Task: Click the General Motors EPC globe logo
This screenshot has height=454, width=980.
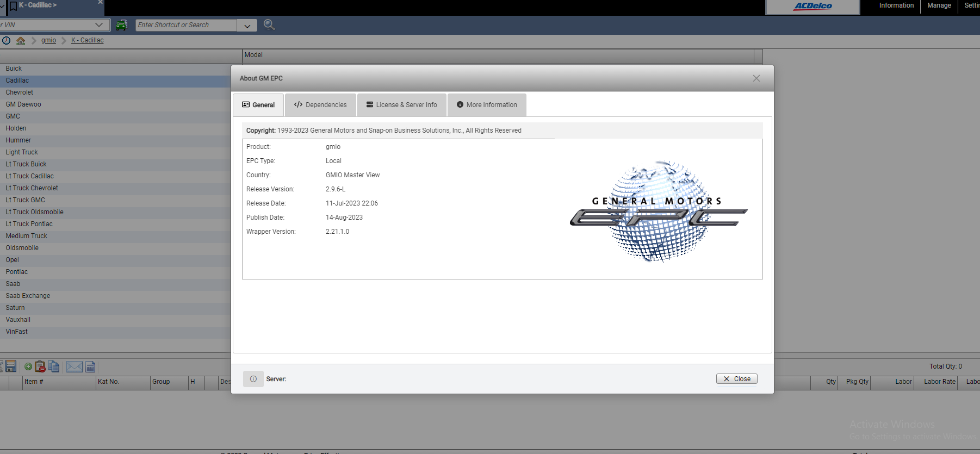Action: coord(659,211)
